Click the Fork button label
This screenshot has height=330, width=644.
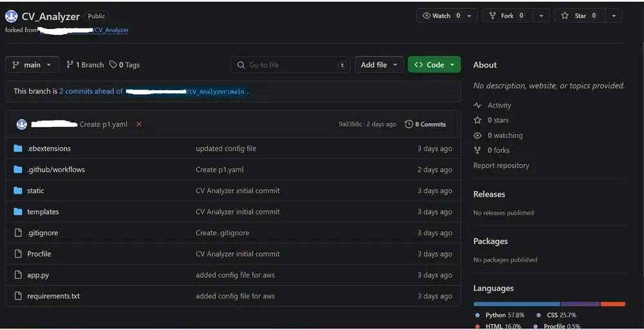tap(507, 15)
